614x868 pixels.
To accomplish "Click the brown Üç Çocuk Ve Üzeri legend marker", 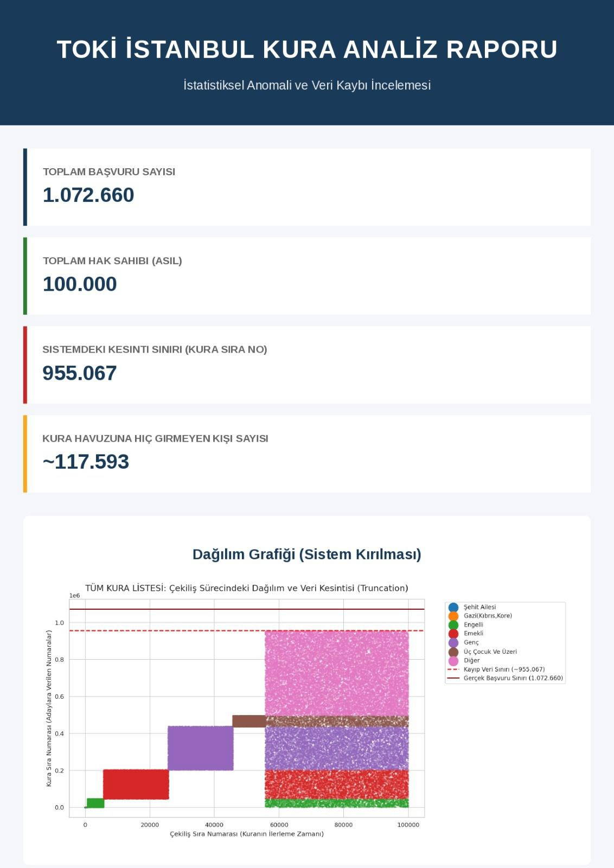I will [x=453, y=652].
